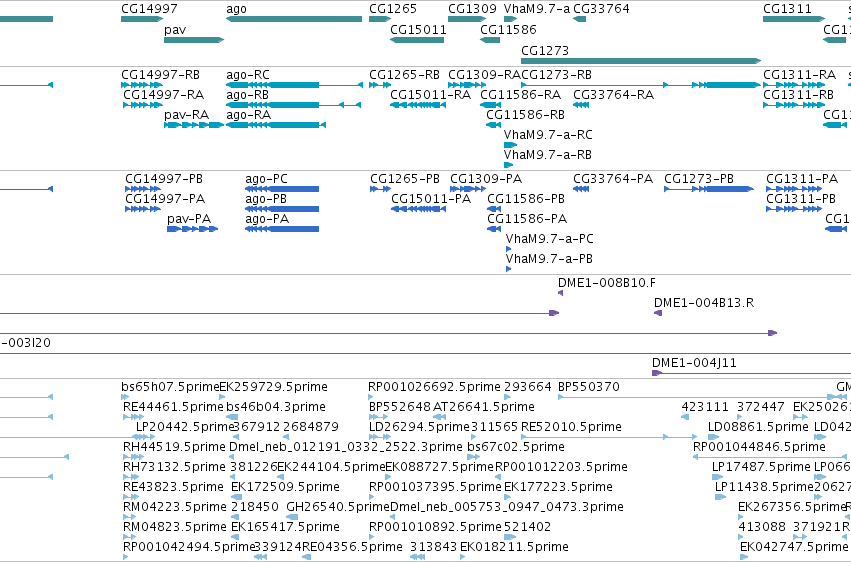
Task: Select the CG33764-RA transcript label
Action: click(613, 94)
